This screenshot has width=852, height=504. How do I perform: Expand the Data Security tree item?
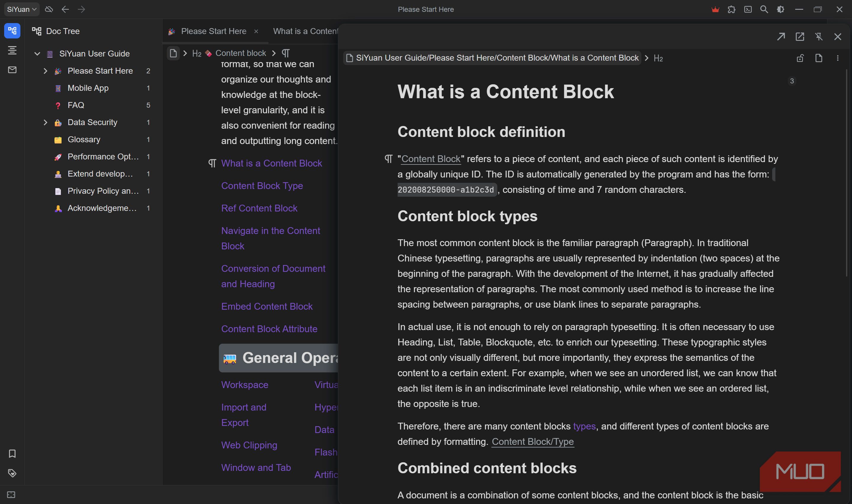[45, 122]
